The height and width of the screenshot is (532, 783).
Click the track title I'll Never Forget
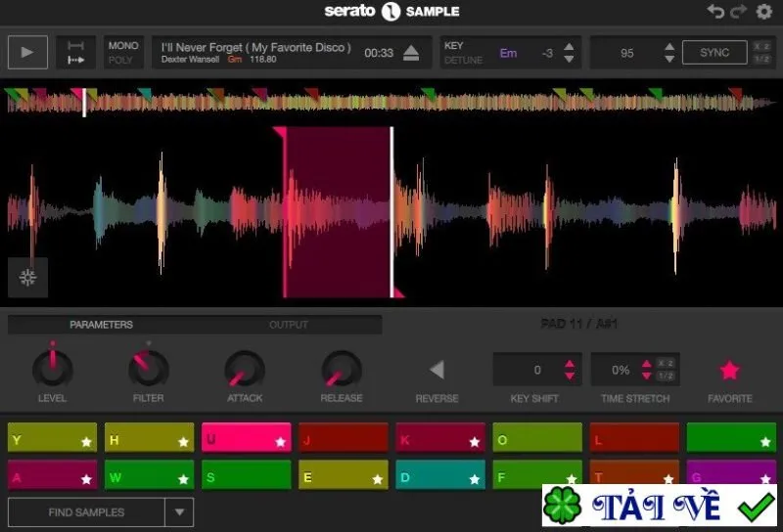click(x=255, y=47)
